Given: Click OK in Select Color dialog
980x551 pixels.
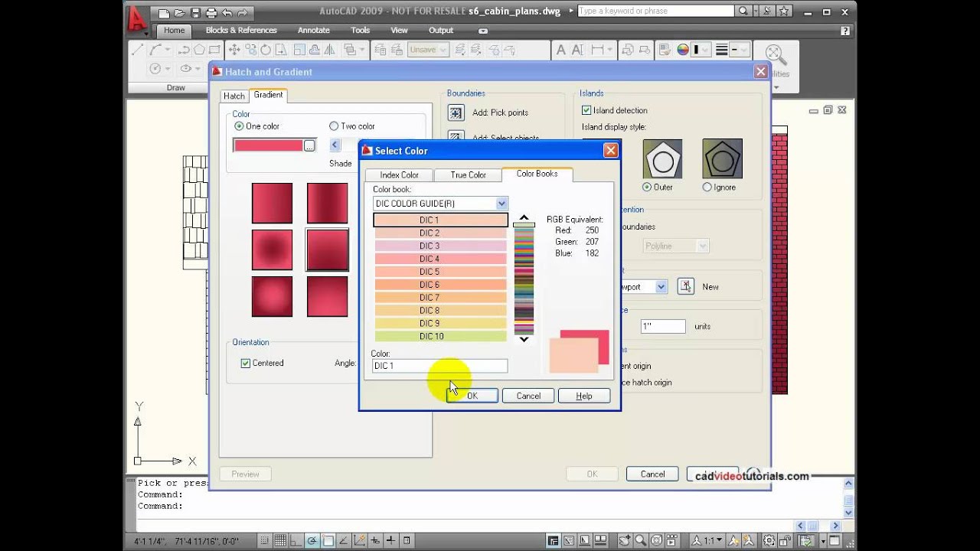Looking at the screenshot, I should (x=472, y=396).
